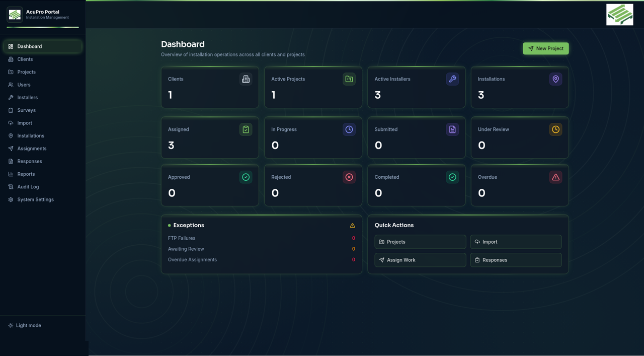This screenshot has width=644, height=356.
Task: Click the Assign Work quick action
Action: click(x=420, y=260)
